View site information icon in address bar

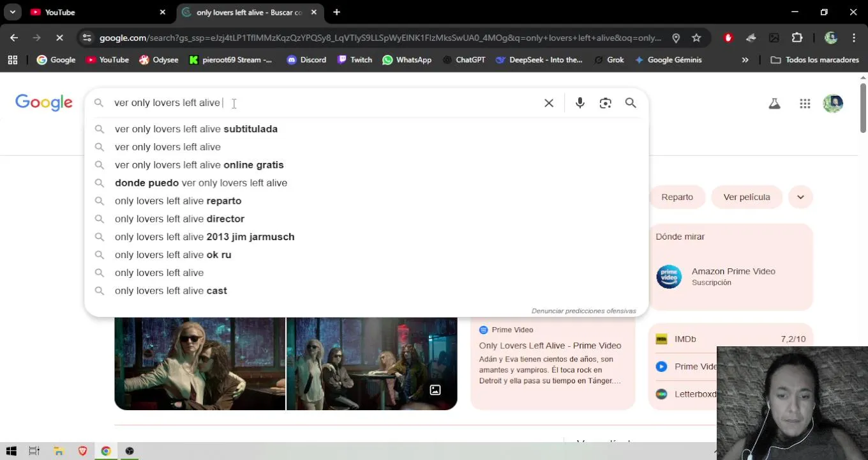click(87, 38)
